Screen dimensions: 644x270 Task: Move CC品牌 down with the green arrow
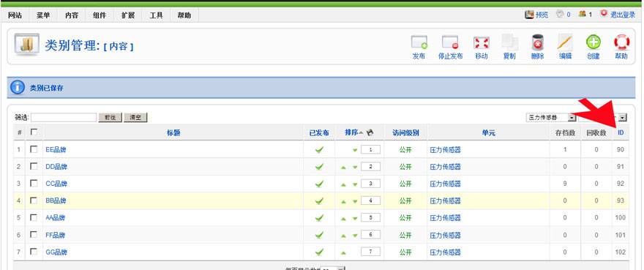coord(355,184)
